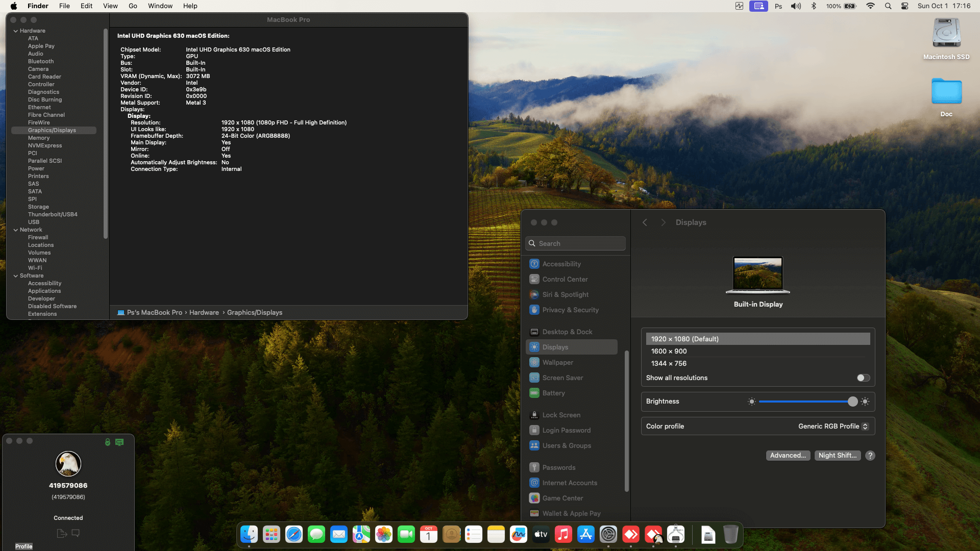This screenshot has width=980, height=551.
Task: Open Control Center in the menu bar
Action: [904, 6]
